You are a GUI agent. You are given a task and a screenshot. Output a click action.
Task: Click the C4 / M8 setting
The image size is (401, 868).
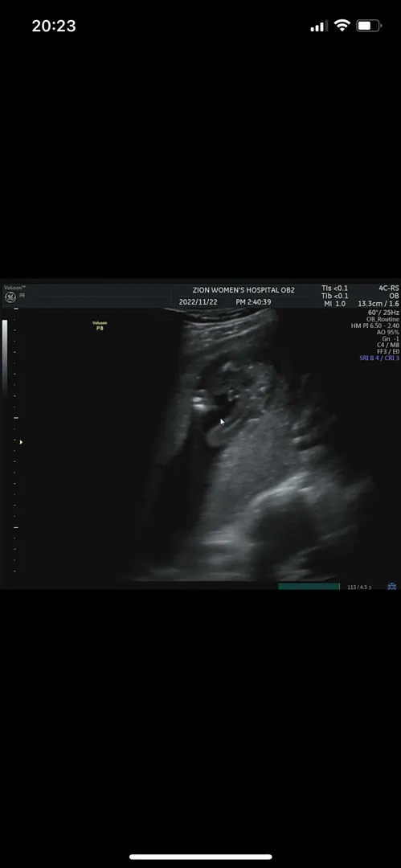click(387, 345)
